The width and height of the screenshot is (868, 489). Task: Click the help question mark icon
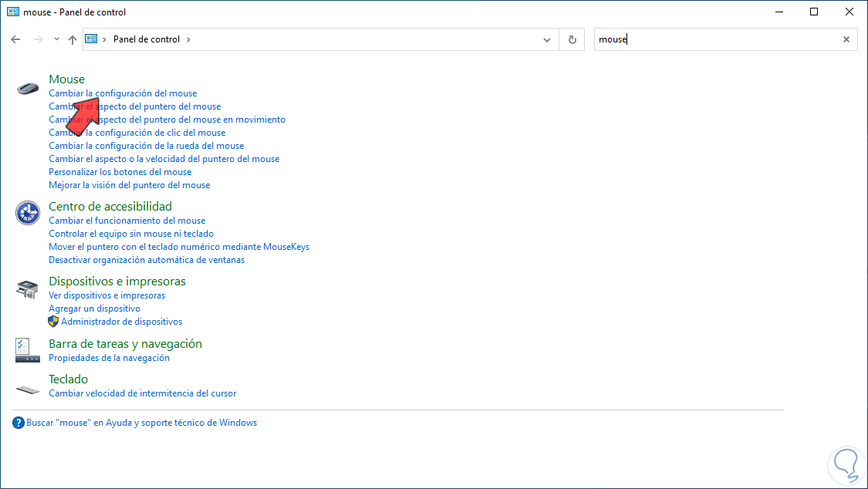[19, 423]
